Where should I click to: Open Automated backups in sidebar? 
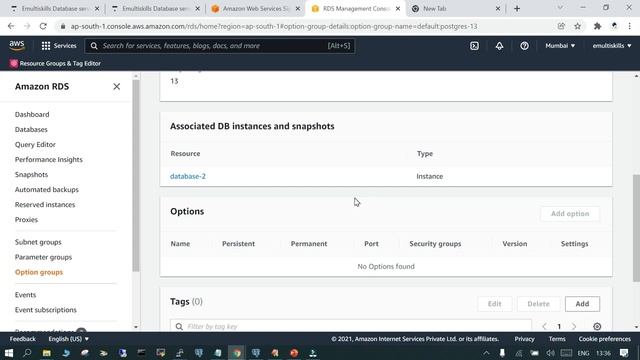[x=47, y=189]
